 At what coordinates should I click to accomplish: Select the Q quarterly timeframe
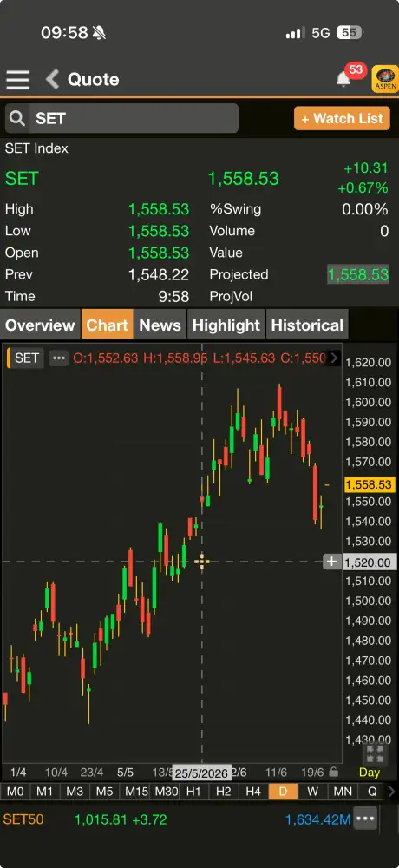tap(372, 792)
